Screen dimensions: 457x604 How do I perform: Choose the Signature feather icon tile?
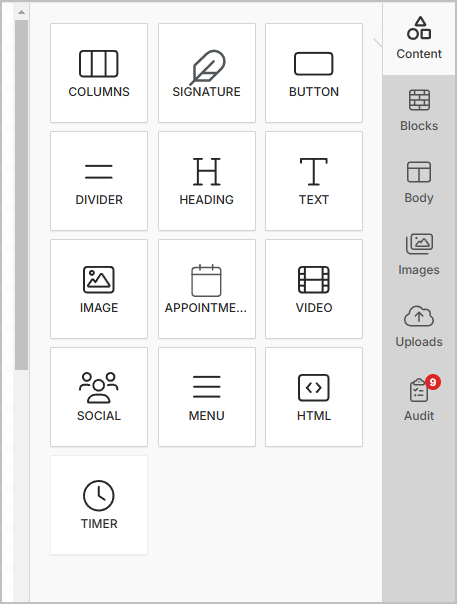[207, 73]
